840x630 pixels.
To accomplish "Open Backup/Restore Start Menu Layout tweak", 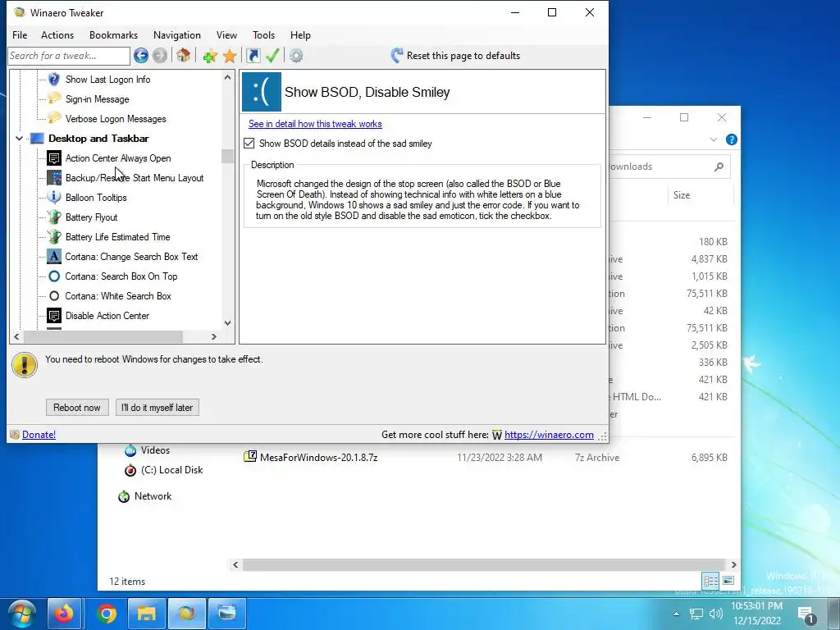I will click(135, 178).
